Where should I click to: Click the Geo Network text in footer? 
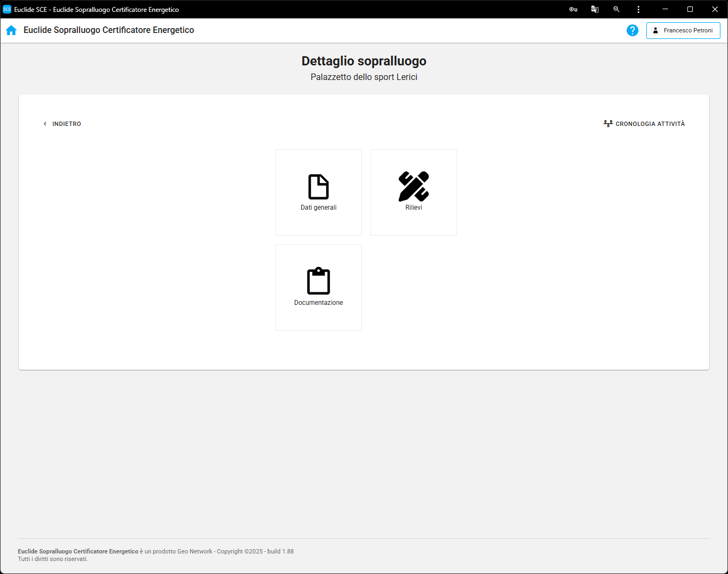coord(194,551)
